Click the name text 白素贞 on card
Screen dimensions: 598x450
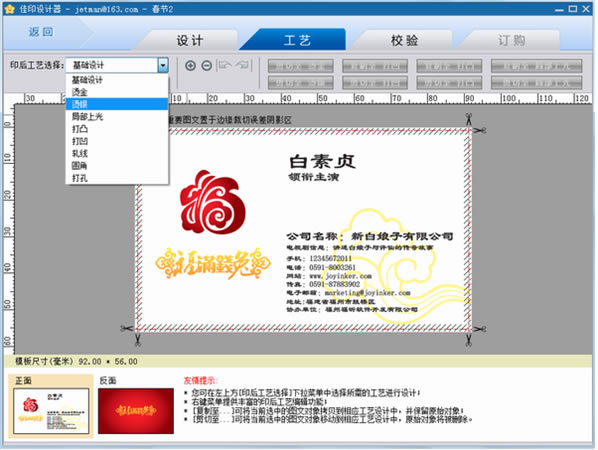[323, 161]
